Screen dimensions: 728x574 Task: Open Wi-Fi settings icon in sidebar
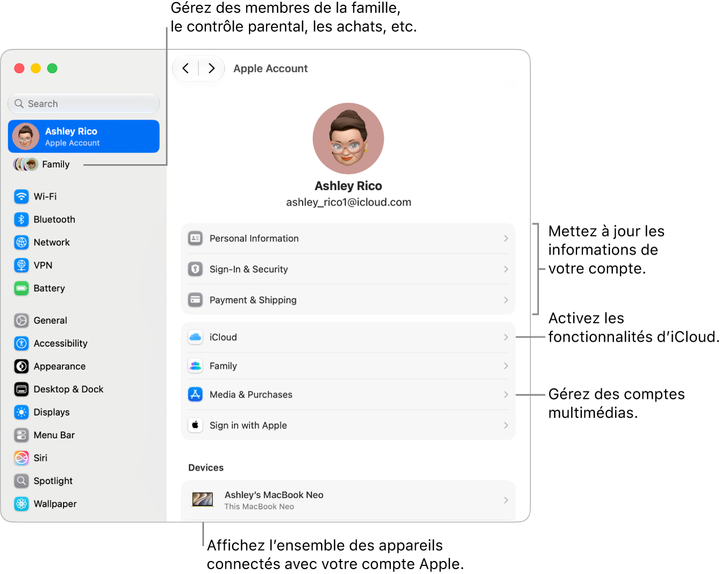tap(22, 196)
